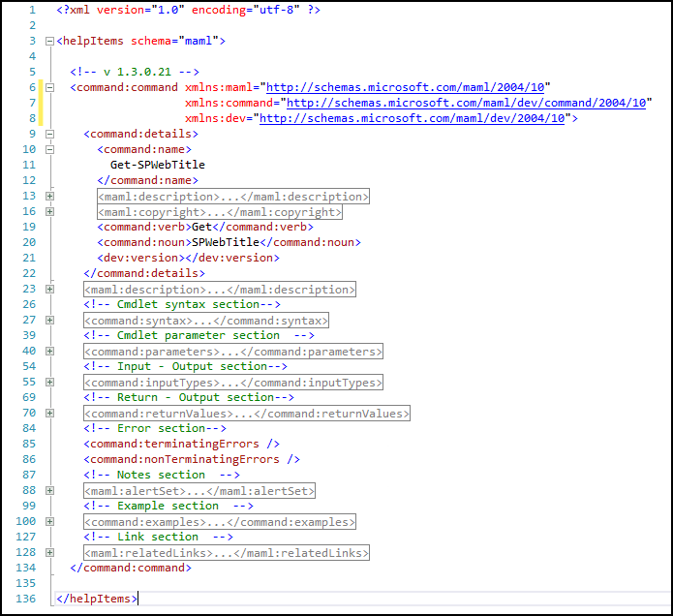Click the command:verb Get line
Viewport: 673px width, 616px height.
pyautogui.click(x=205, y=227)
